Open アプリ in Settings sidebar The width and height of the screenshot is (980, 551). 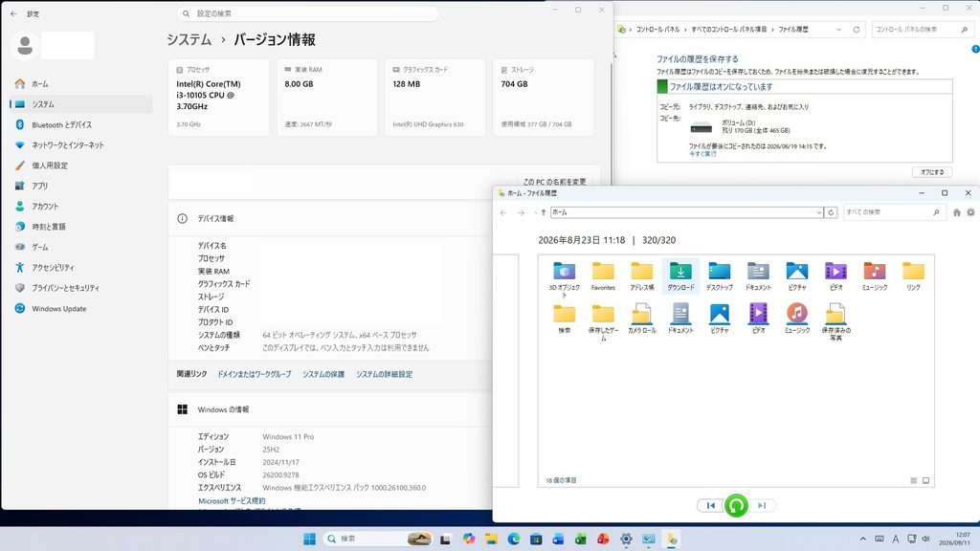click(81, 186)
